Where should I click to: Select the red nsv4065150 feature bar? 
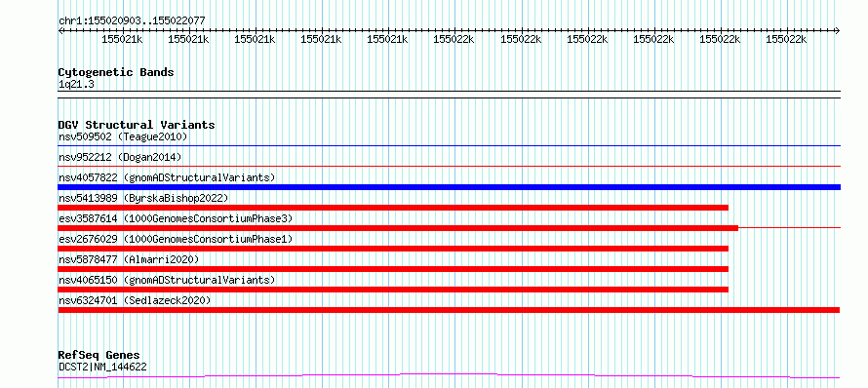click(x=393, y=290)
